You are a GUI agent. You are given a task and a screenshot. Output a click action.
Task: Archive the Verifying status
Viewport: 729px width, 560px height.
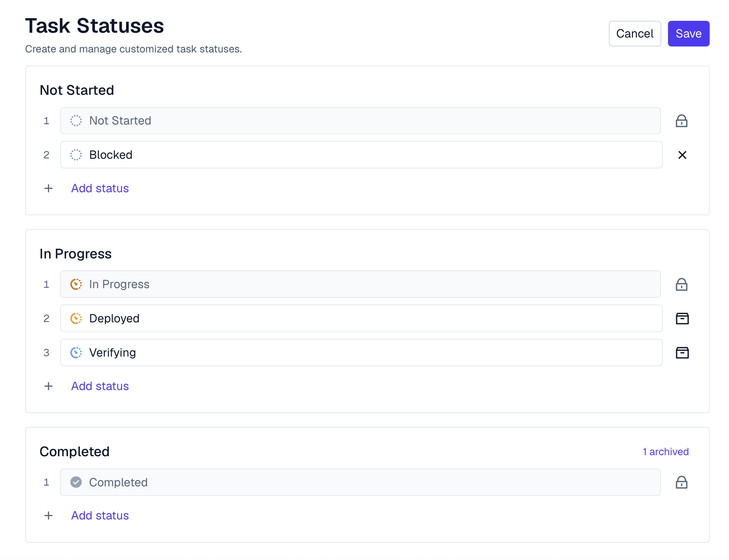point(682,353)
